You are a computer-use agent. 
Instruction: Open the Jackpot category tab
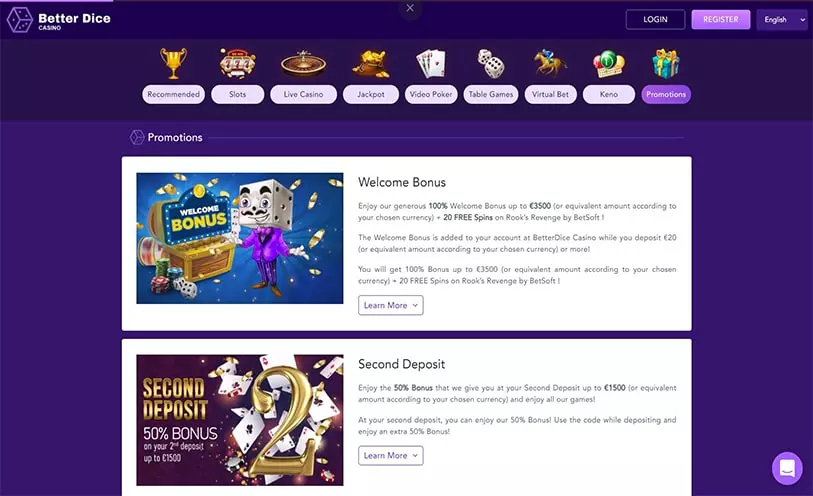pos(371,94)
